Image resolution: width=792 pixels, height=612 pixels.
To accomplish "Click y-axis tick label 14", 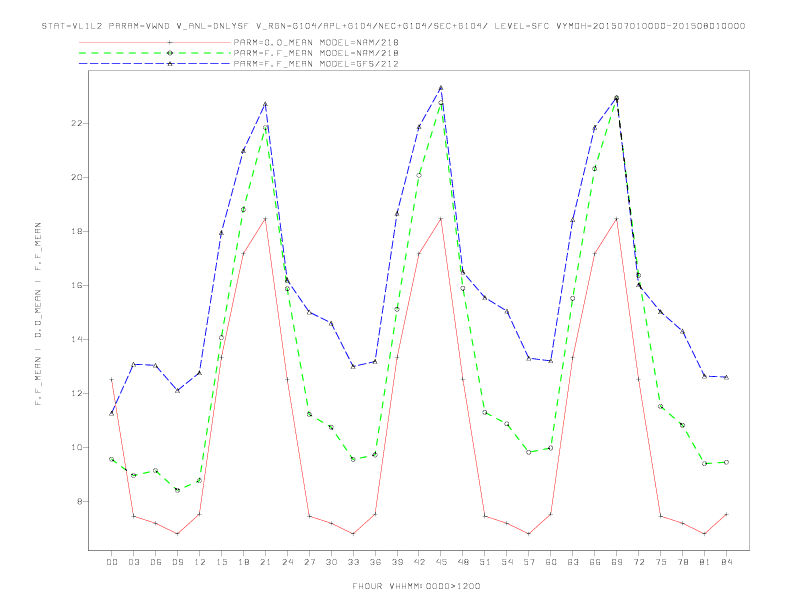I will coord(76,340).
